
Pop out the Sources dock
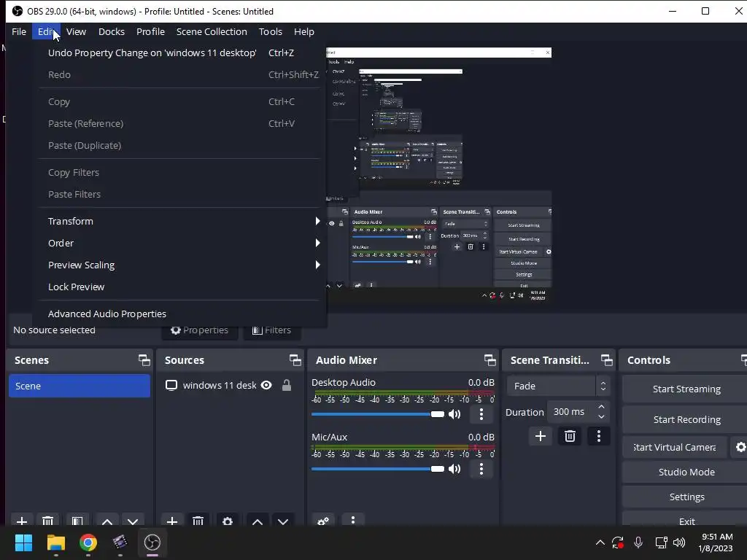(x=295, y=360)
